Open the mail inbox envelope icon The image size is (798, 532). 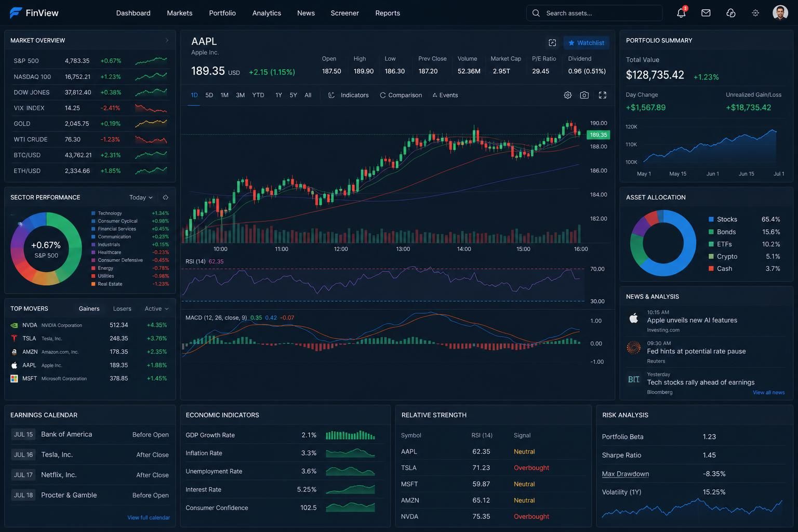click(706, 13)
